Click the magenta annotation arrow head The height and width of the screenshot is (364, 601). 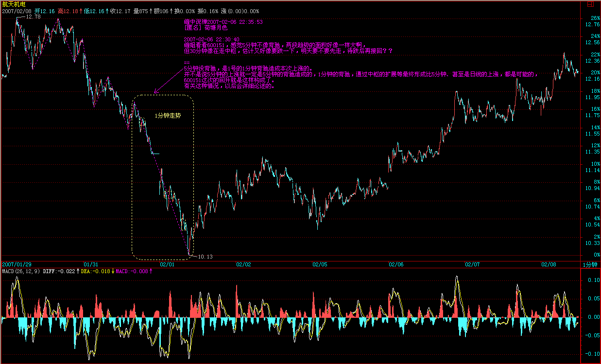[x=156, y=91]
